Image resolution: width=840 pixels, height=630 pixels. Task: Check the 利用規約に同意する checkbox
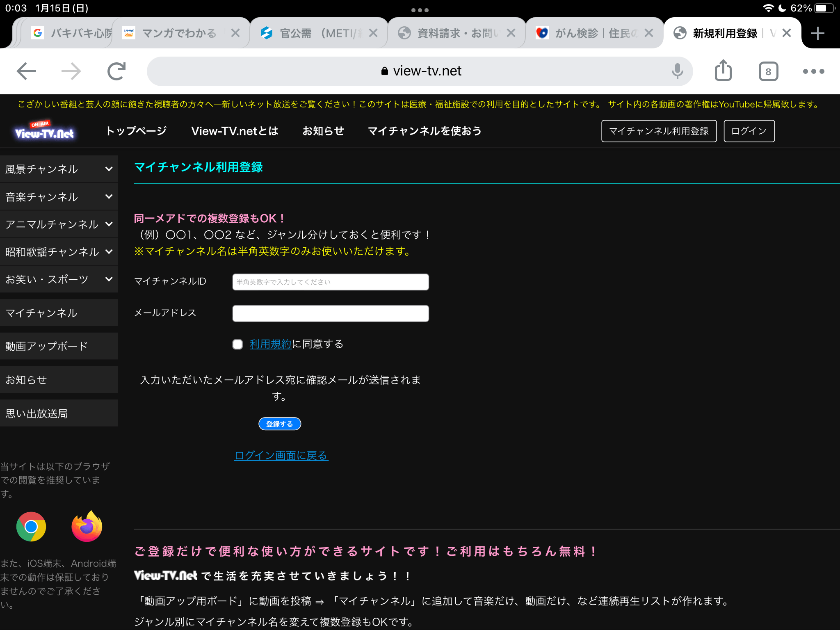237,344
